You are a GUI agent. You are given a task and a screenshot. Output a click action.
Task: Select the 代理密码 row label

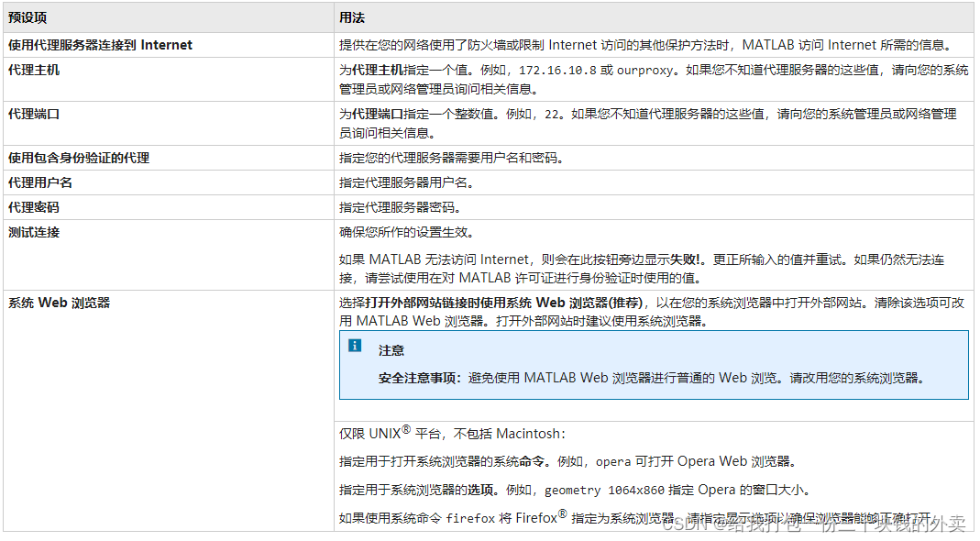(34, 207)
